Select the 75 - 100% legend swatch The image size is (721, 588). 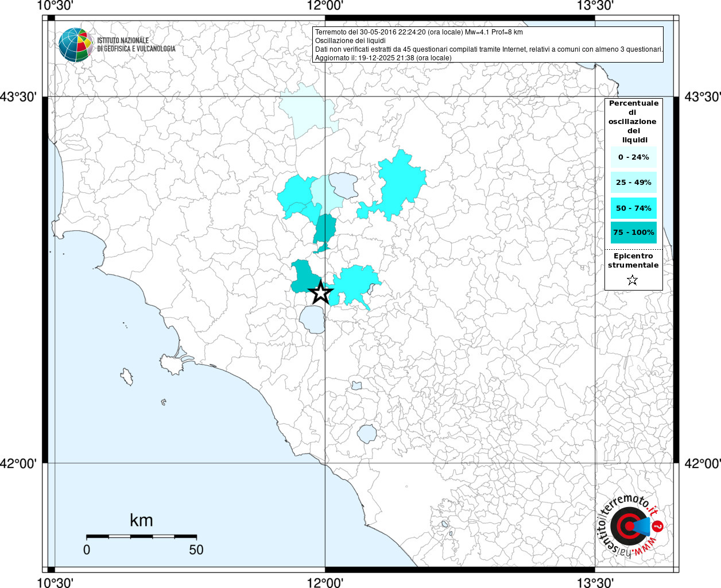point(633,233)
